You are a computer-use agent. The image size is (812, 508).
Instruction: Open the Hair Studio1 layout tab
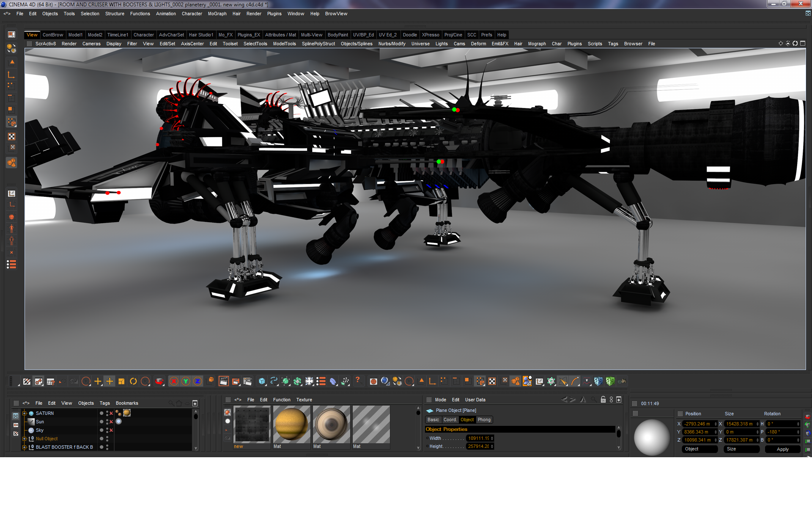[x=201, y=35]
